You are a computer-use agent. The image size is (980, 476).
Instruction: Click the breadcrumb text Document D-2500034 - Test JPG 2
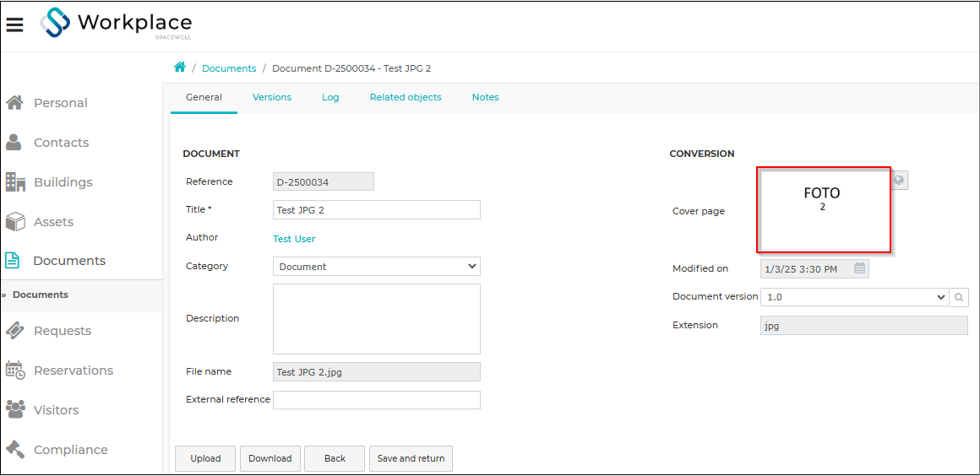coord(351,68)
